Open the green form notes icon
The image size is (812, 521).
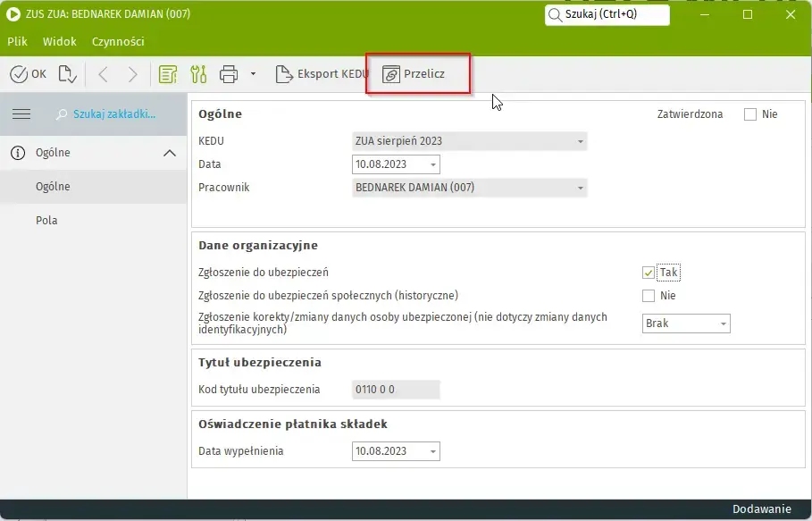[x=167, y=74]
